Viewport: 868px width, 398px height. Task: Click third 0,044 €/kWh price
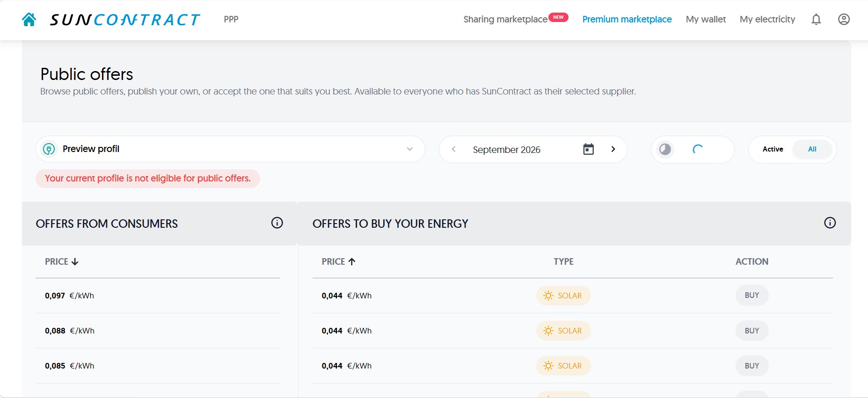346,366
